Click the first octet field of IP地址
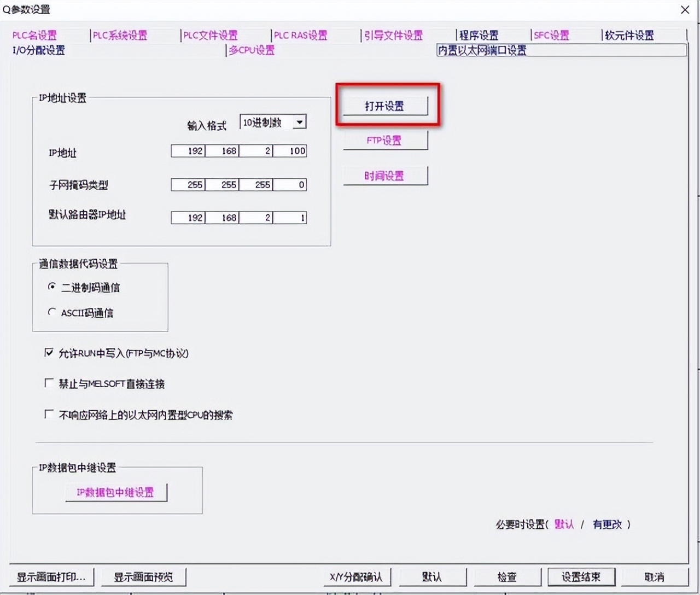The height and width of the screenshot is (595, 700). (x=187, y=150)
